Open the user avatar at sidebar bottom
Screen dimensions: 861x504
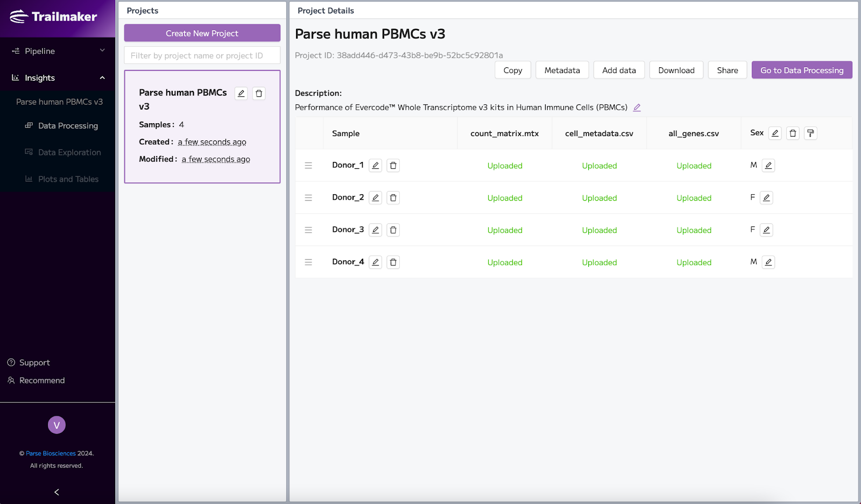click(x=57, y=424)
